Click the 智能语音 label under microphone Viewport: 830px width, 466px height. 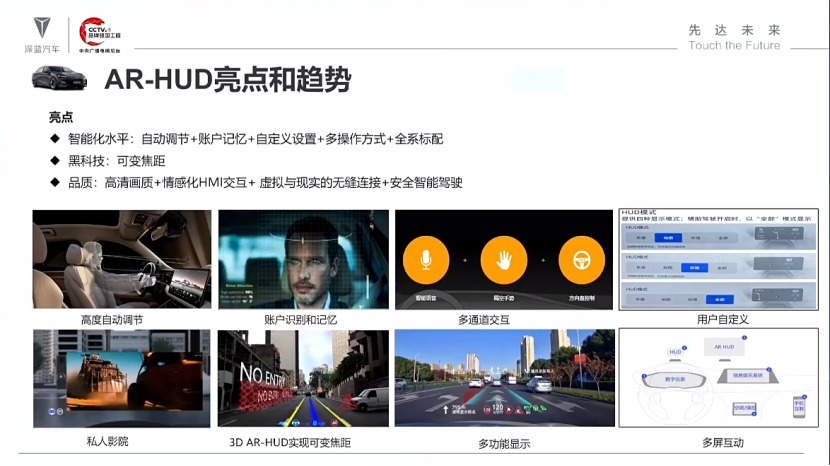pos(426,298)
